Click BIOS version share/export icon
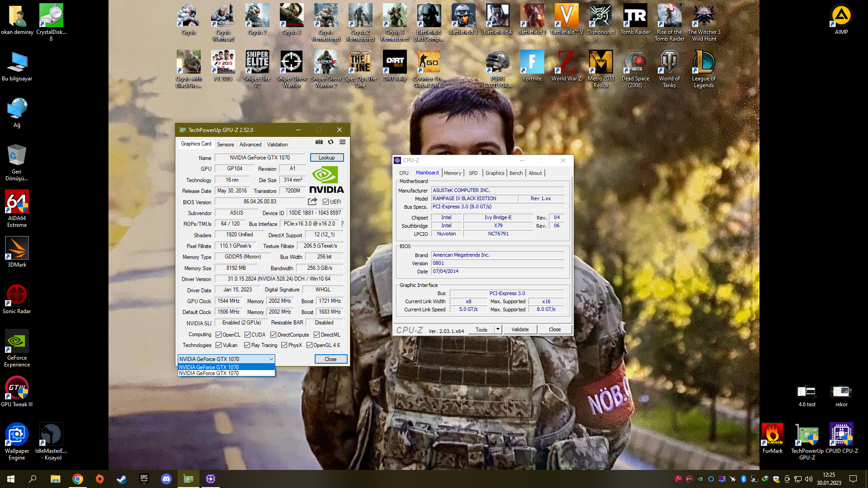Viewport: 868px width, 488px height. [312, 202]
